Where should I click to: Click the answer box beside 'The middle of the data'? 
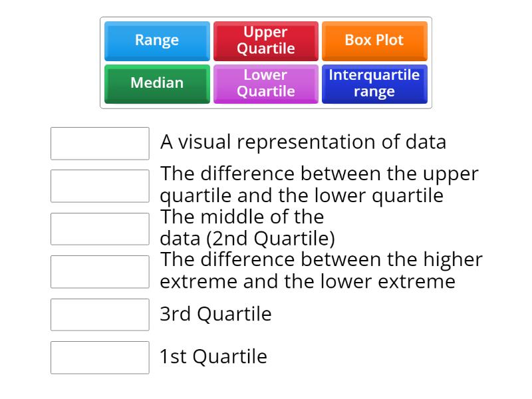pyautogui.click(x=100, y=229)
